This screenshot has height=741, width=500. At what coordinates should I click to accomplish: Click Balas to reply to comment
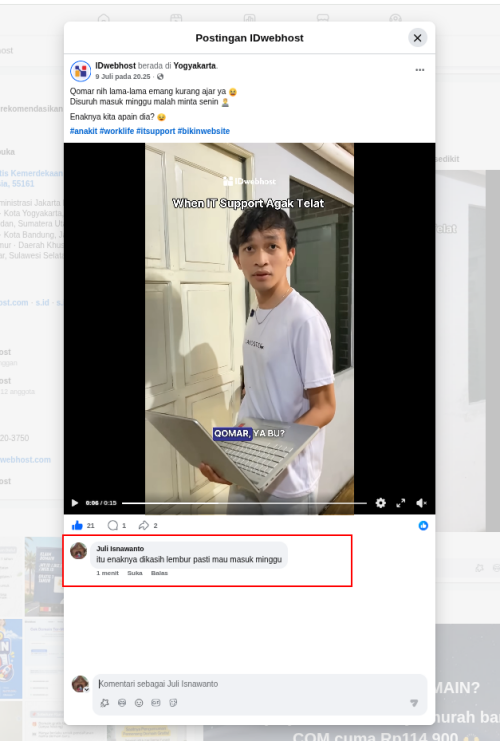(x=159, y=573)
